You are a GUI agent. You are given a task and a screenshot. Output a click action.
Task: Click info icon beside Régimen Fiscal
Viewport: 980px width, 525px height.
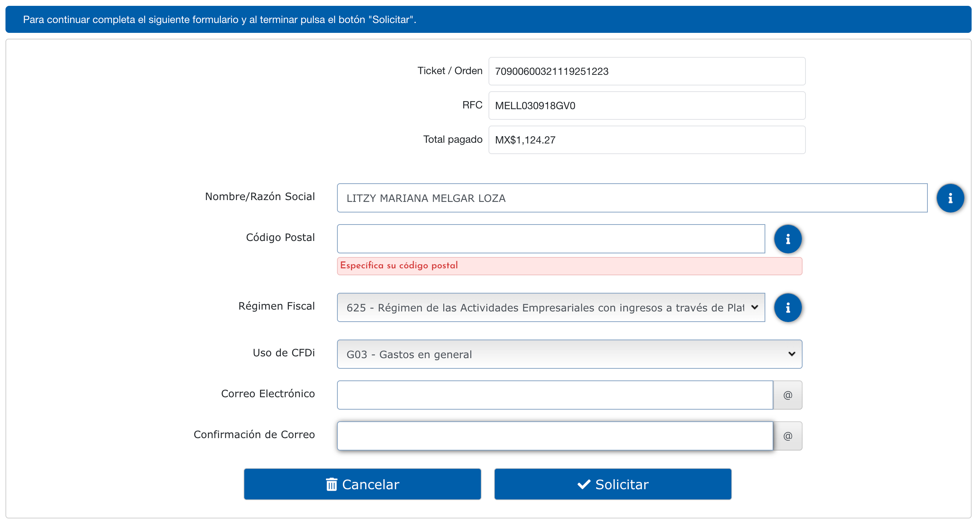788,307
